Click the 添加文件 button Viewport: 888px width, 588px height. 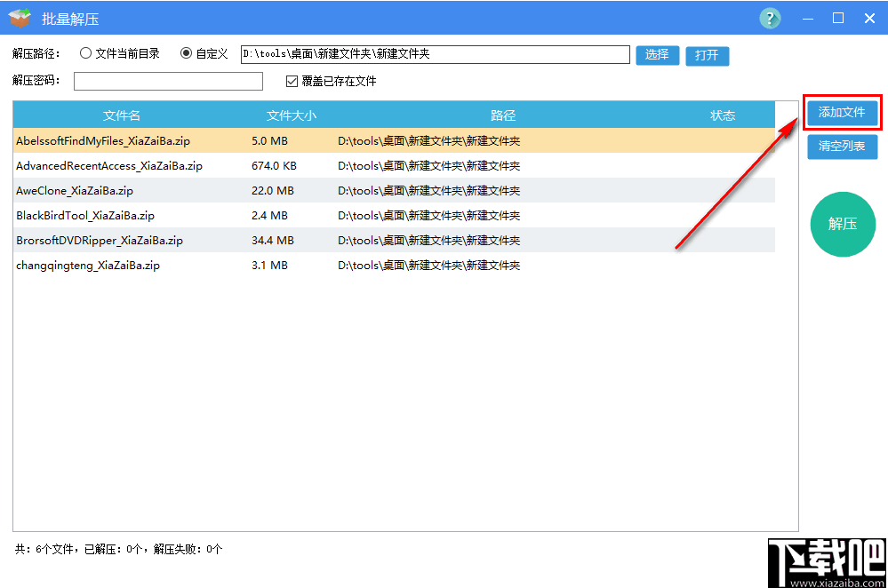click(842, 113)
